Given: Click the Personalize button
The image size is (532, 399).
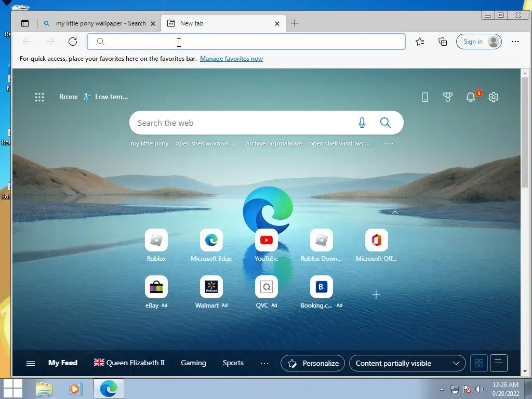Looking at the screenshot, I should 312,363.
